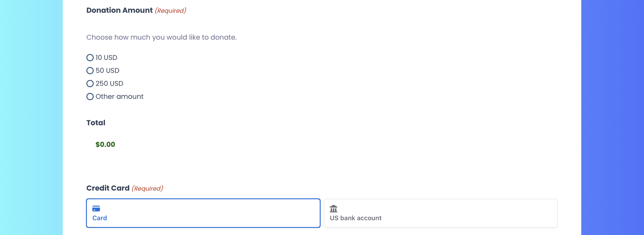The height and width of the screenshot is (235, 644).
Task: Enable the Other amount radio option
Action: (90, 97)
